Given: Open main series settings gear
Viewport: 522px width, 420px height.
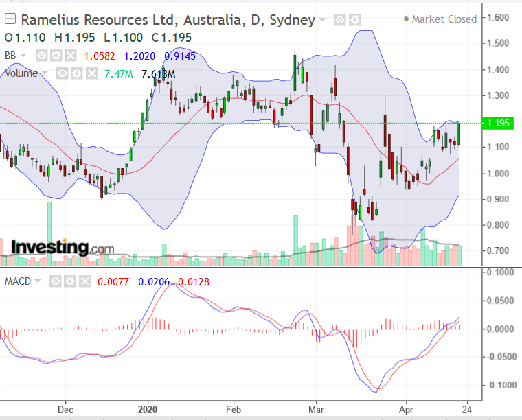Looking at the screenshot, I should tap(355, 20).
